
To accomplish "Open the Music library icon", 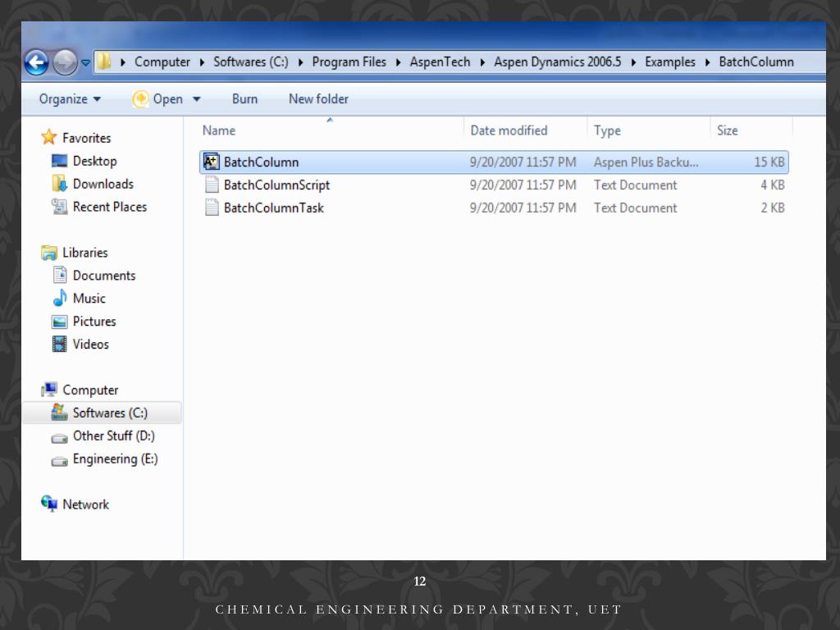I will [60, 299].
